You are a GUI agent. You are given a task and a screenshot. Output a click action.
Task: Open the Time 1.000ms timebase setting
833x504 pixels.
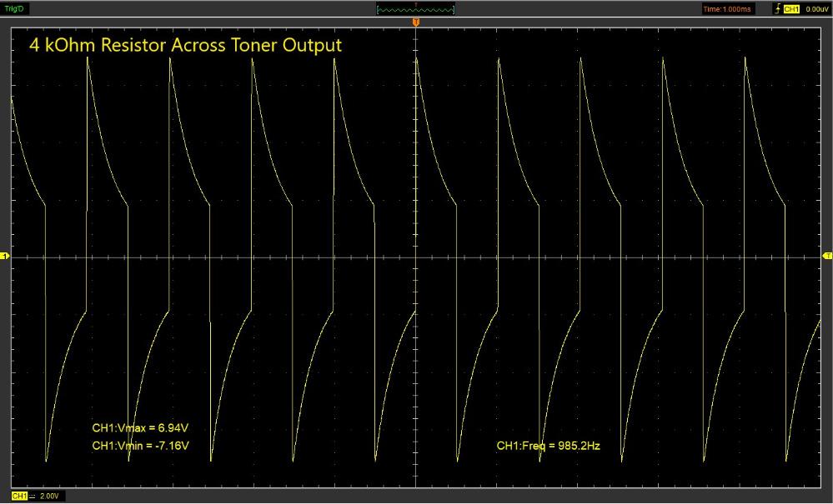coord(727,9)
